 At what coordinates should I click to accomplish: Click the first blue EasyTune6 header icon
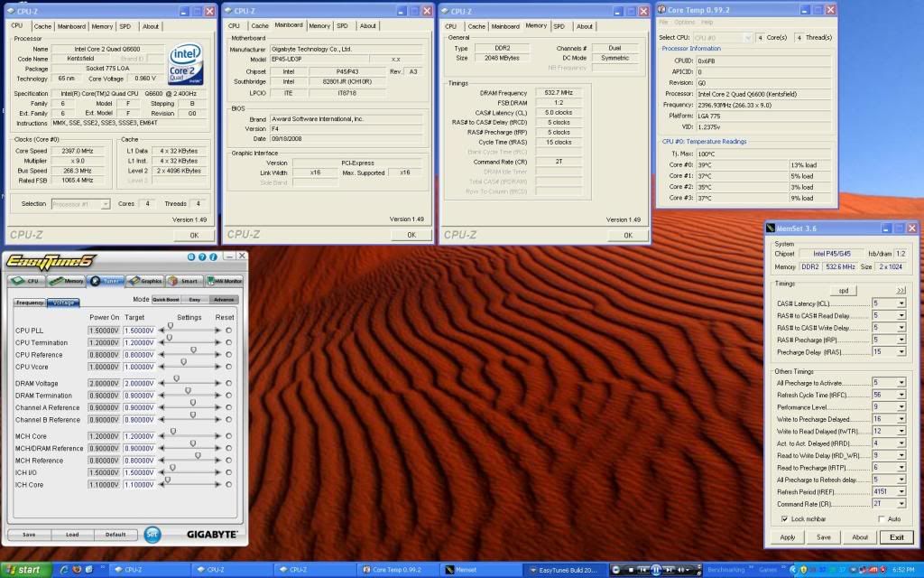point(191,257)
